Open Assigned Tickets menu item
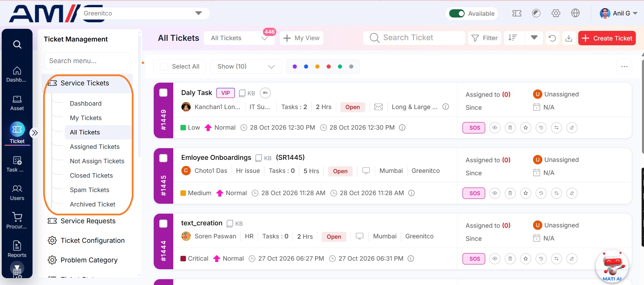644x285 pixels. click(x=94, y=147)
